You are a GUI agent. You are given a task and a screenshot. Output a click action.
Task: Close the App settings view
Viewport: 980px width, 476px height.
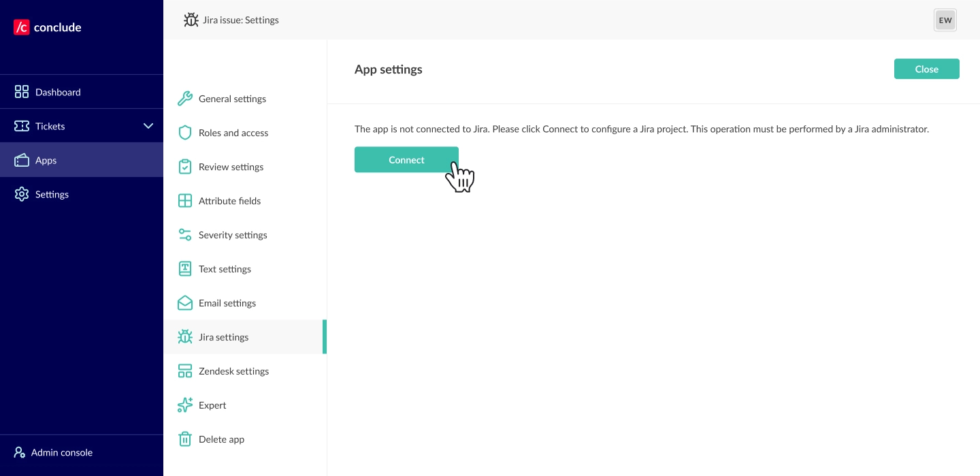pos(926,69)
